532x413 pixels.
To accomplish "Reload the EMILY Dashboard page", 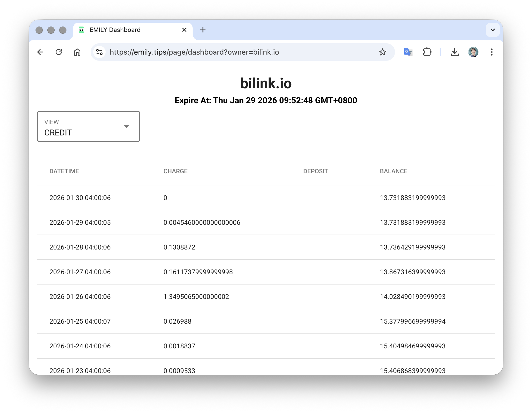I will click(59, 52).
